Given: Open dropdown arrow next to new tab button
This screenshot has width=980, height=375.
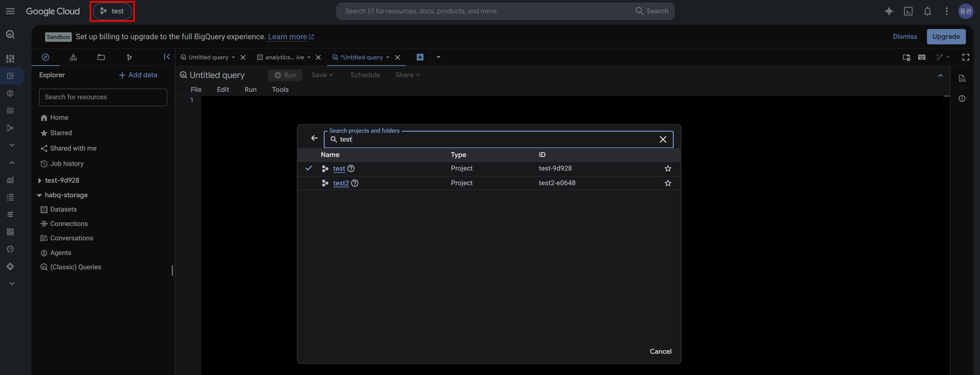Looking at the screenshot, I should [x=438, y=57].
